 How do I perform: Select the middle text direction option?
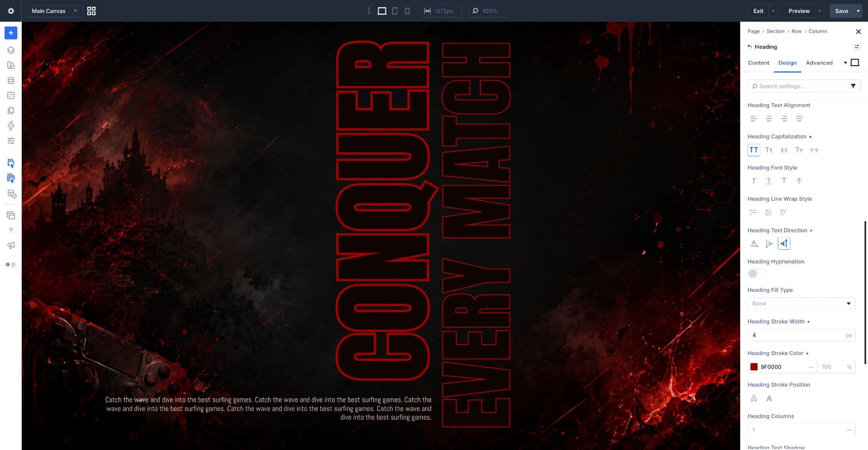pos(769,244)
